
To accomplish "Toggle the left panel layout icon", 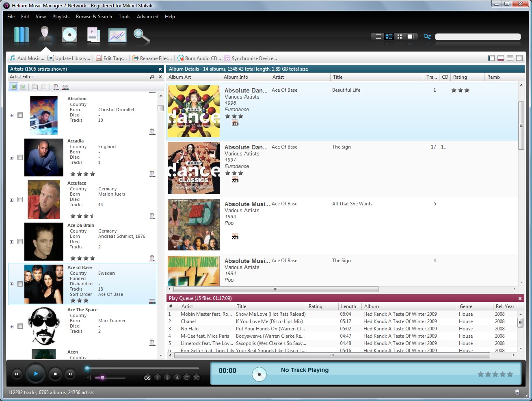I will pyautogui.click(x=491, y=58).
